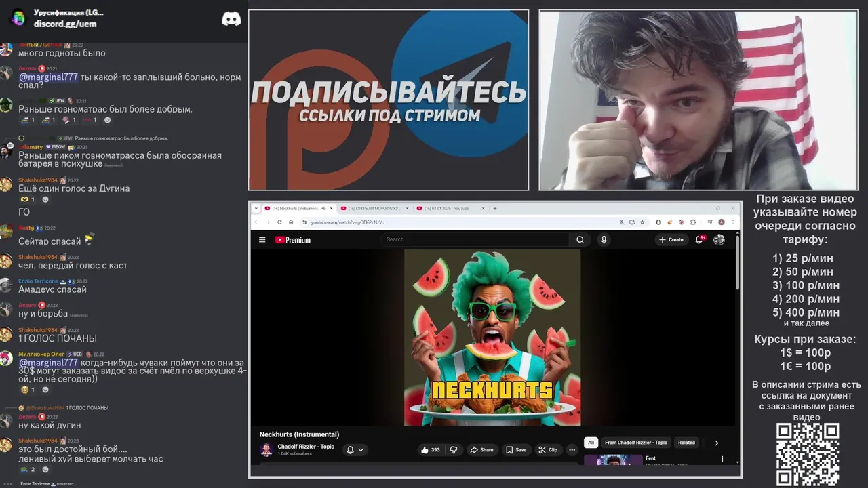Mute tab via speaker icon on Neckhurts tab
The height and width of the screenshot is (488, 868).
(x=324, y=208)
